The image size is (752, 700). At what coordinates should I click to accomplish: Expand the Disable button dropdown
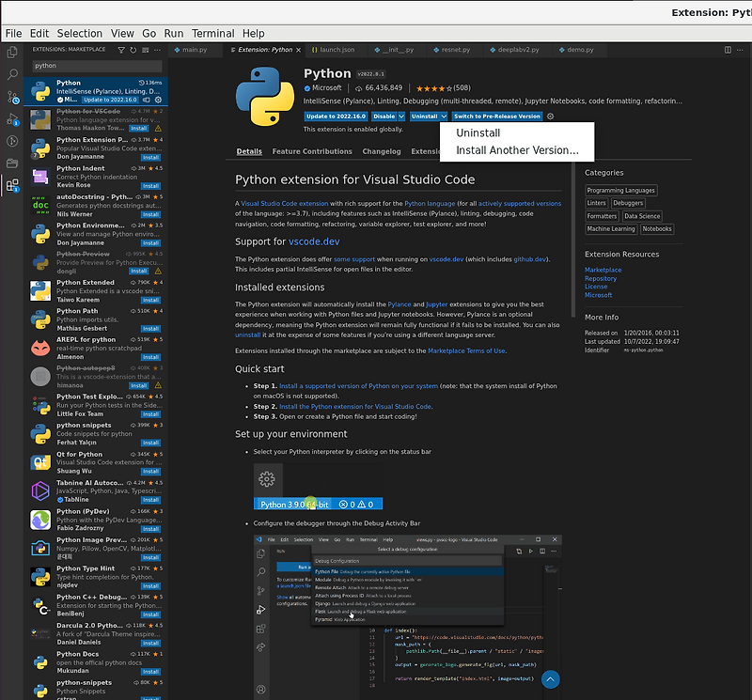pos(400,117)
